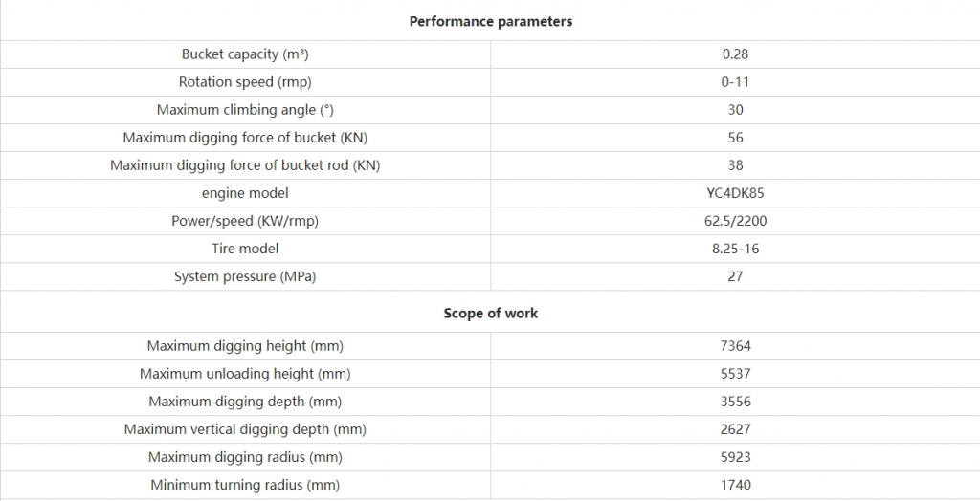The height and width of the screenshot is (501, 980).
Task: Click the rotation speed value 0-11
Action: tap(735, 82)
